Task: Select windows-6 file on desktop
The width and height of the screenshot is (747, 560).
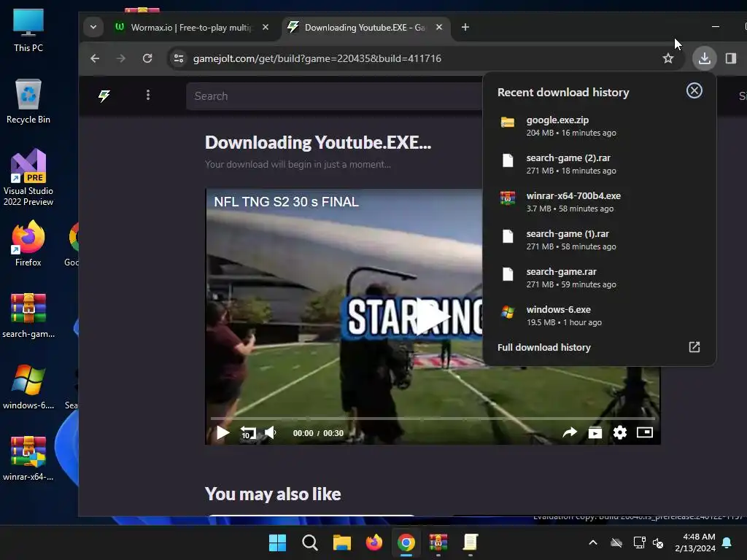Action: pos(28,387)
